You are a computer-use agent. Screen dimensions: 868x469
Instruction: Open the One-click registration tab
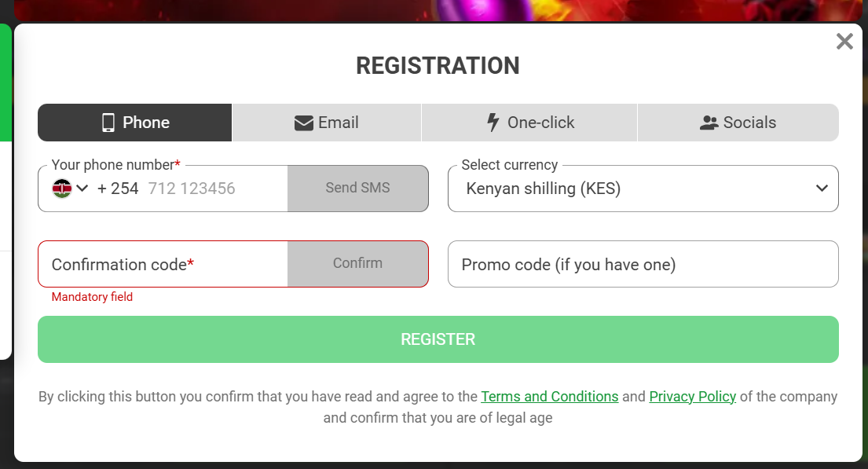point(529,122)
